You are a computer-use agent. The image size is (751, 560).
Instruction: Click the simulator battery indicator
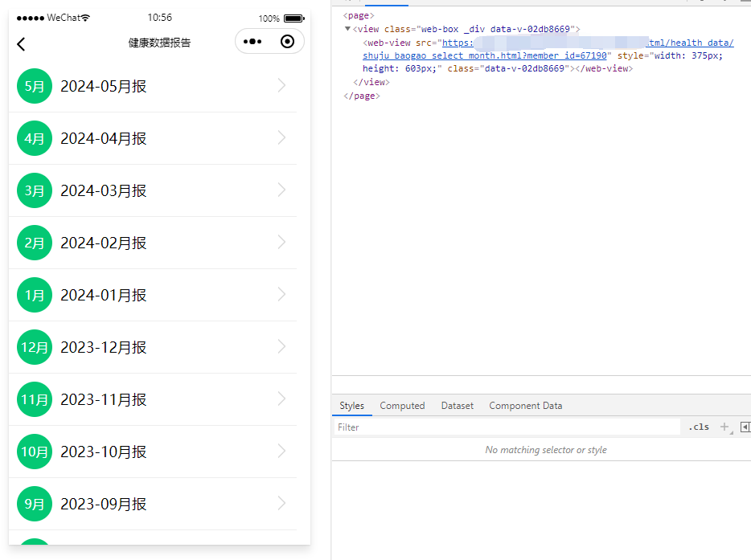(294, 18)
